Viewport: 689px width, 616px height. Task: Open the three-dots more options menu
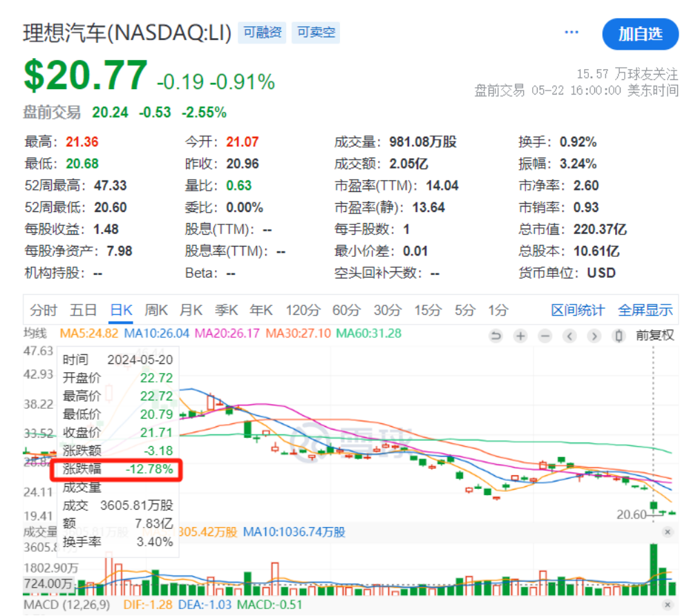pyautogui.click(x=571, y=32)
